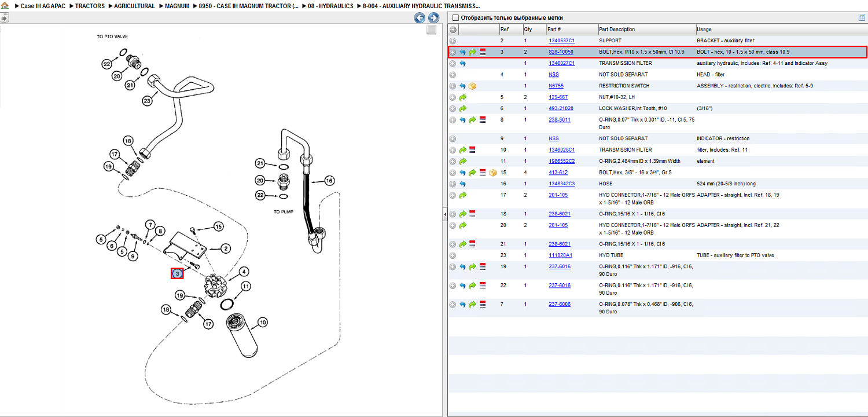The width and height of the screenshot is (868, 417).
Task: Select the 'RESTRICTION SWITCH' description cell
Action: [x=624, y=86]
